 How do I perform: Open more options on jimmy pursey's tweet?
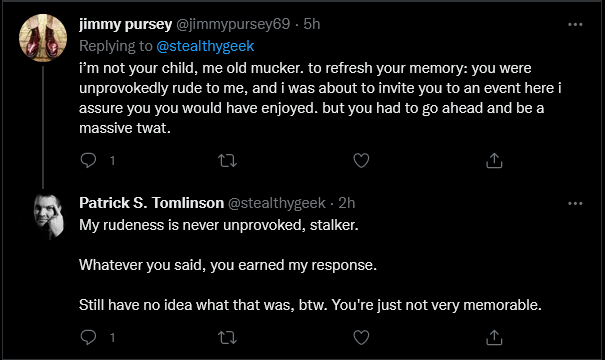(x=575, y=25)
